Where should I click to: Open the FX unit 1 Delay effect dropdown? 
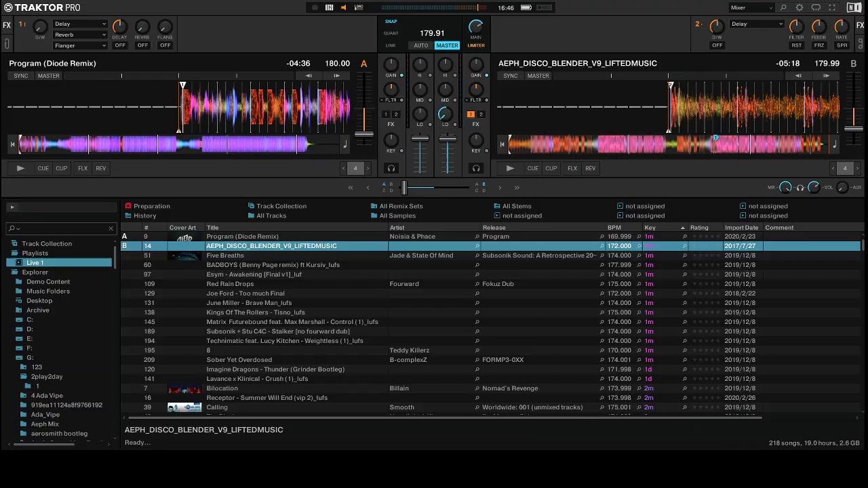(x=80, y=24)
